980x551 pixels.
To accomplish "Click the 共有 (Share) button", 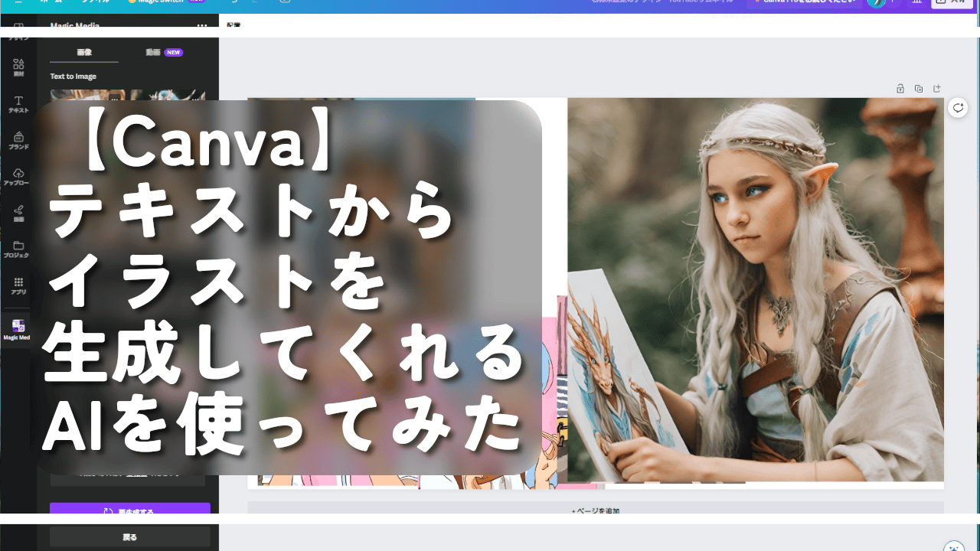I will click(x=952, y=2).
